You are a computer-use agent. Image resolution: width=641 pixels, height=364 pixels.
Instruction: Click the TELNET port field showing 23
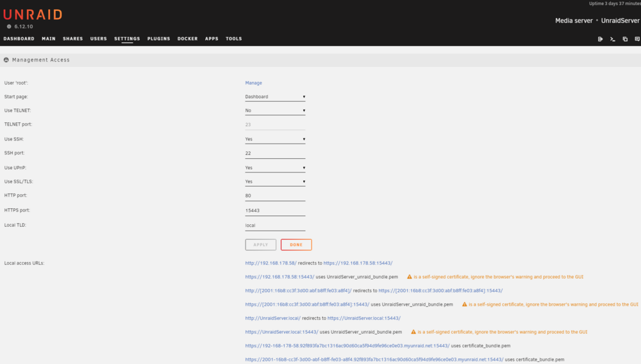click(x=275, y=124)
